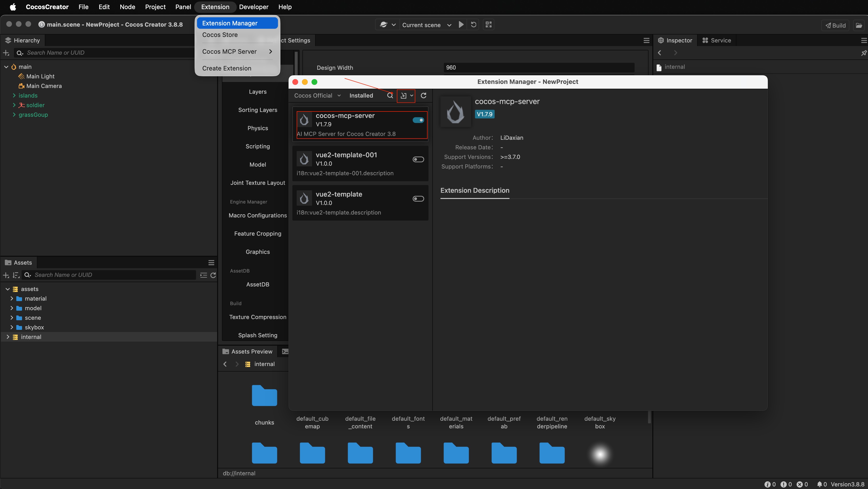This screenshot has height=489, width=868.
Task: Open the project folder icon beside Build
Action: point(859,25)
